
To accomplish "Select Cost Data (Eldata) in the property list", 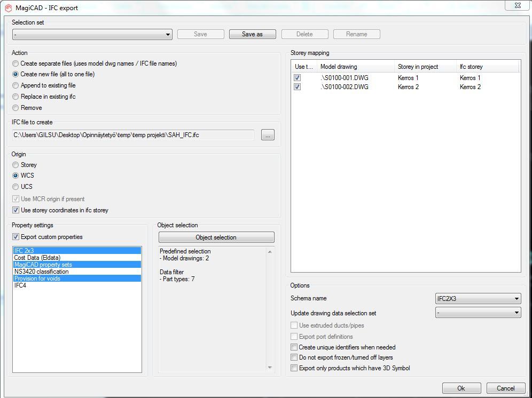I will [x=77, y=258].
